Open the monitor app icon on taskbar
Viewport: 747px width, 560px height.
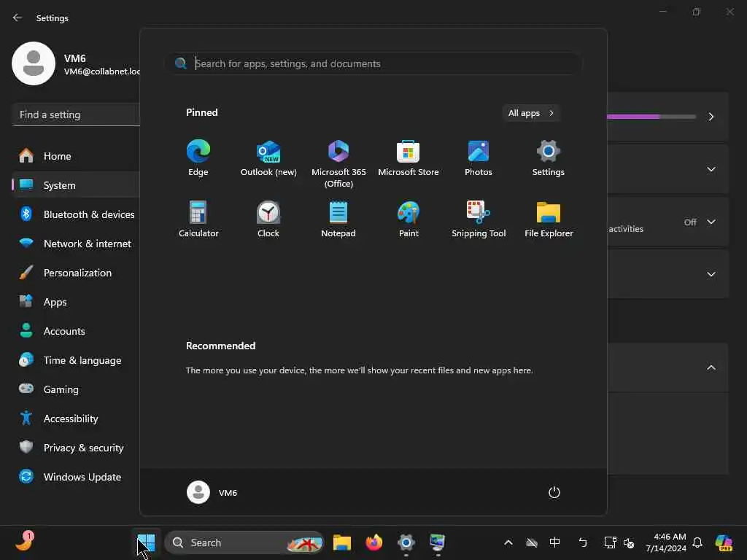(438, 542)
